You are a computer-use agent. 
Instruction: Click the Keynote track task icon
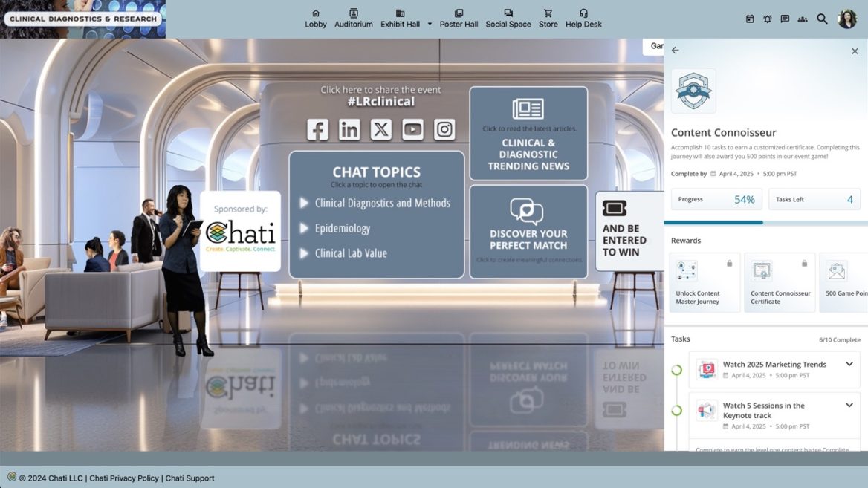707,411
